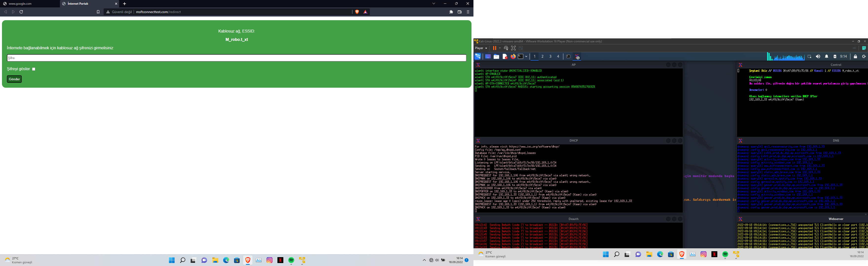Open the Kali volume control

818,57
